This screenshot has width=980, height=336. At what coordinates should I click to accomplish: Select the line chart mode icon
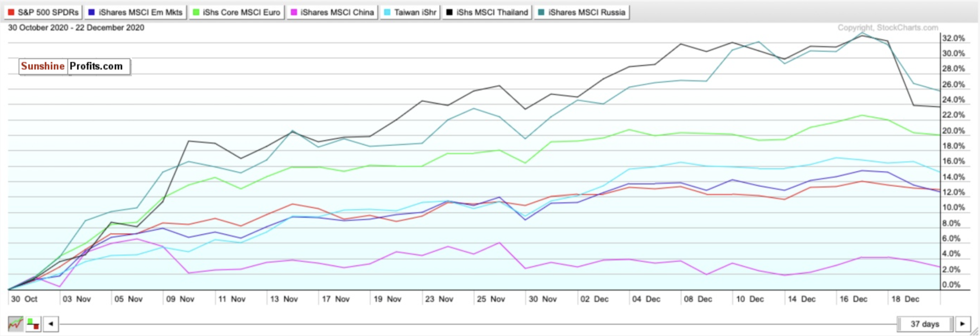(x=16, y=324)
